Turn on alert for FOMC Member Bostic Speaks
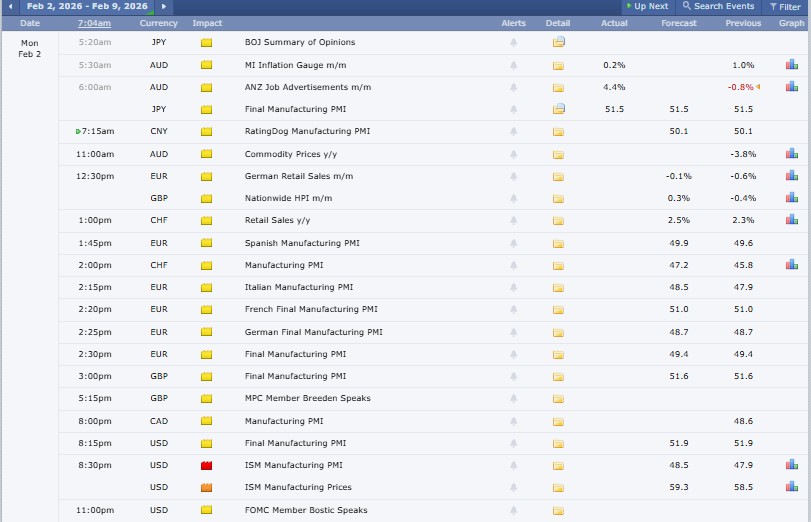Viewport: 811px width, 522px height. point(514,510)
